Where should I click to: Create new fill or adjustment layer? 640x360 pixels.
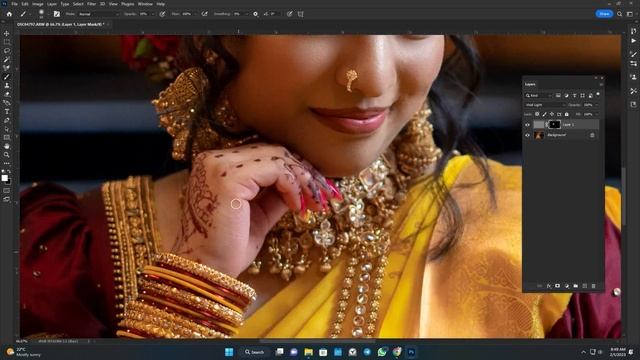pos(567,286)
